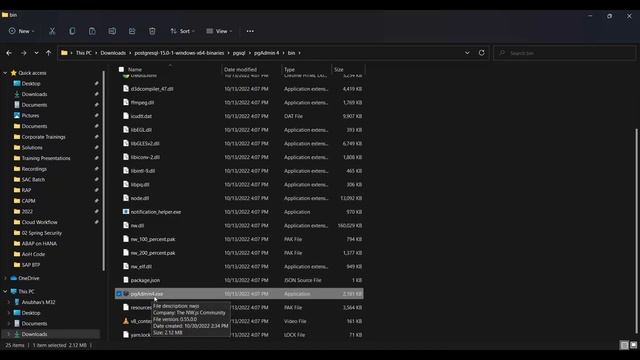
Task: Sort by the Name column header
Action: pyautogui.click(x=135, y=69)
